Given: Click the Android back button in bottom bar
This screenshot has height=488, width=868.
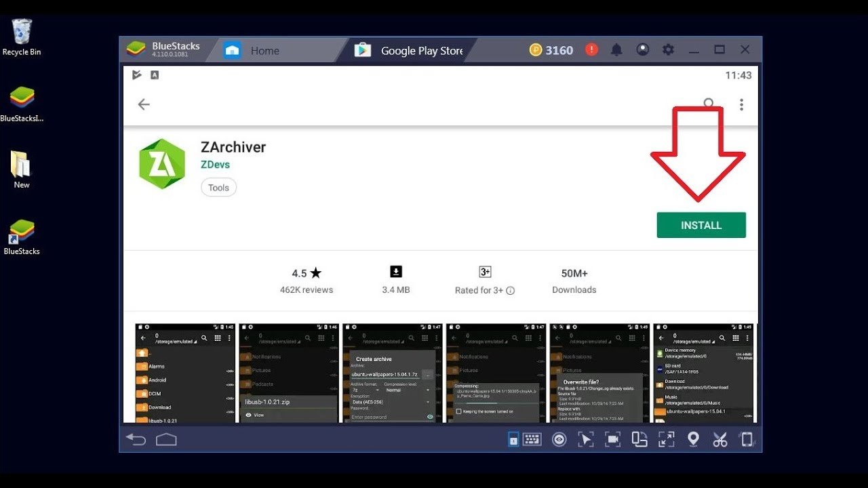Looking at the screenshot, I should click(136, 440).
